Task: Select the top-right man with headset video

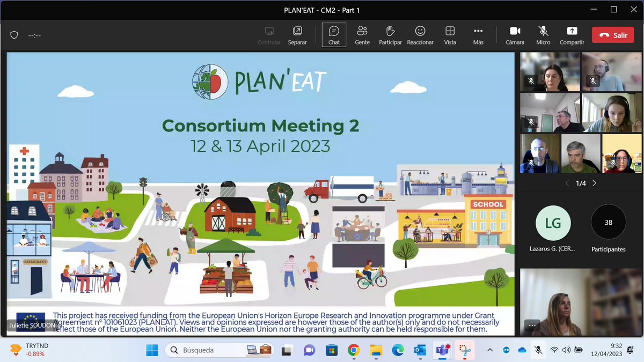Action: pyautogui.click(x=612, y=72)
